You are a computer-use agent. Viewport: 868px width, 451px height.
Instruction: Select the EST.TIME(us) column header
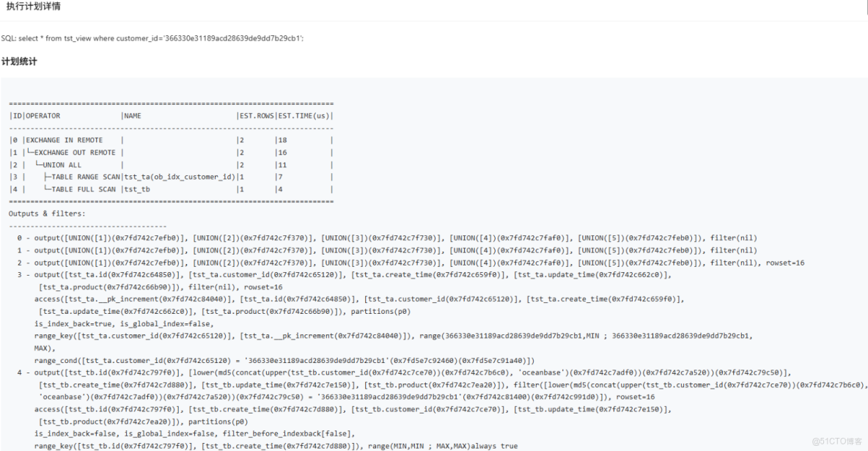(304, 116)
